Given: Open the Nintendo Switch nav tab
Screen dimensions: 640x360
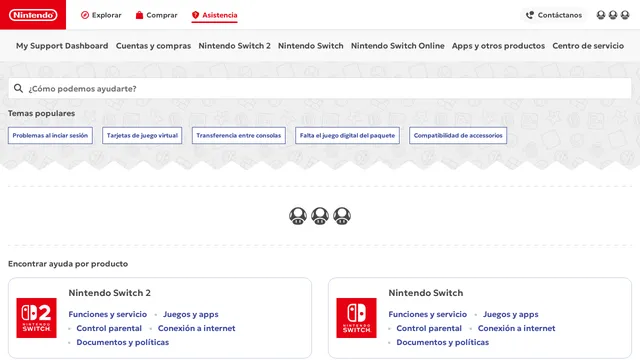Looking at the screenshot, I should [311, 46].
